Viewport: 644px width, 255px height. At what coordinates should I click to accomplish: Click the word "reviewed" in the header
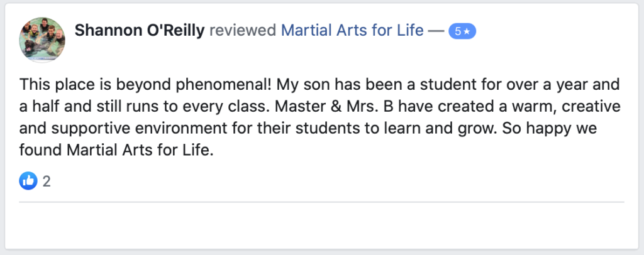tap(243, 31)
